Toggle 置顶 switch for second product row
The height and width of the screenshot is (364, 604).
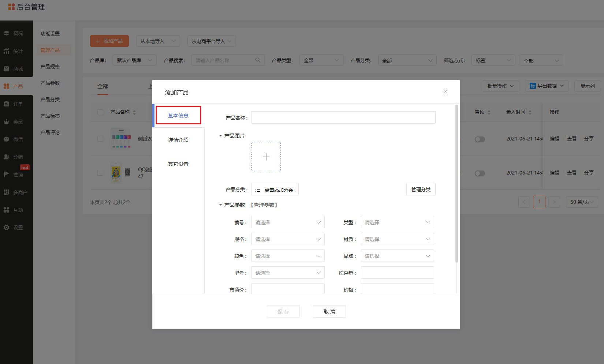(x=480, y=173)
